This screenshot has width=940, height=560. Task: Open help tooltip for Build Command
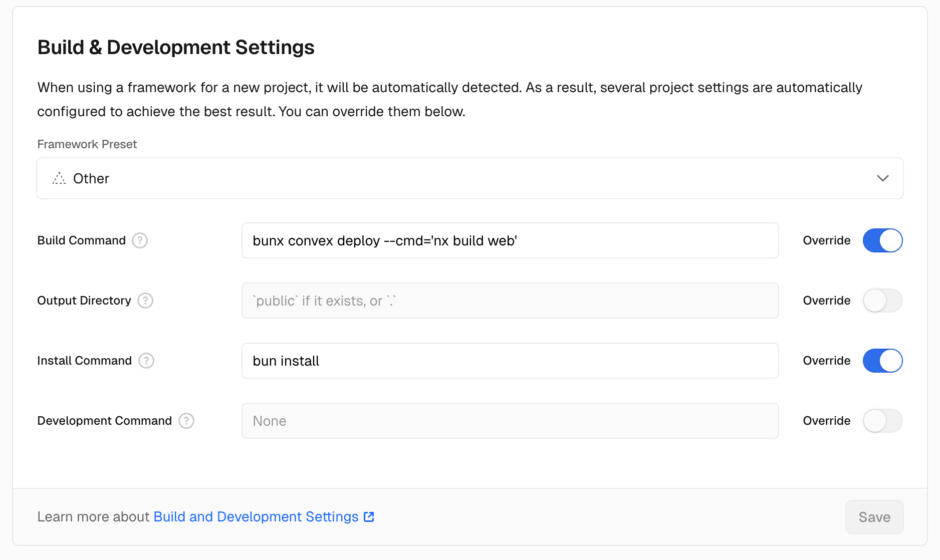[140, 240]
